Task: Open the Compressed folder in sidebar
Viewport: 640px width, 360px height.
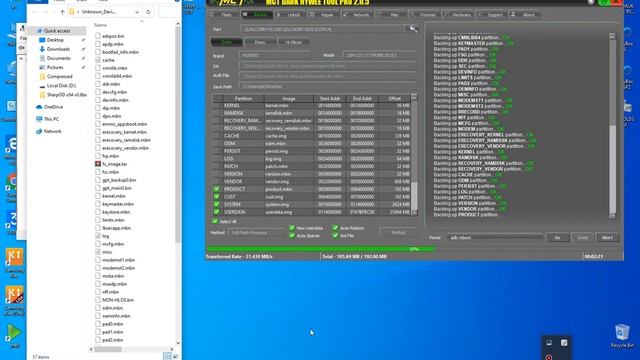Action: [x=56, y=77]
